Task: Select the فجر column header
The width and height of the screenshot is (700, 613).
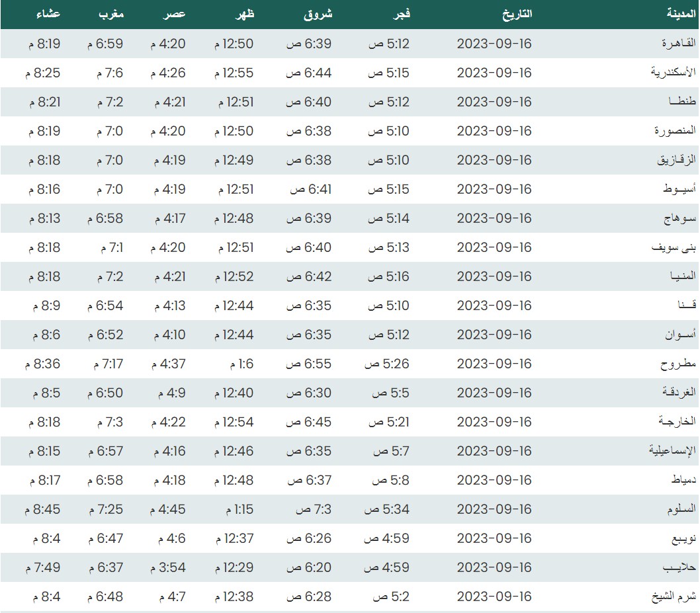Action: click(x=399, y=13)
